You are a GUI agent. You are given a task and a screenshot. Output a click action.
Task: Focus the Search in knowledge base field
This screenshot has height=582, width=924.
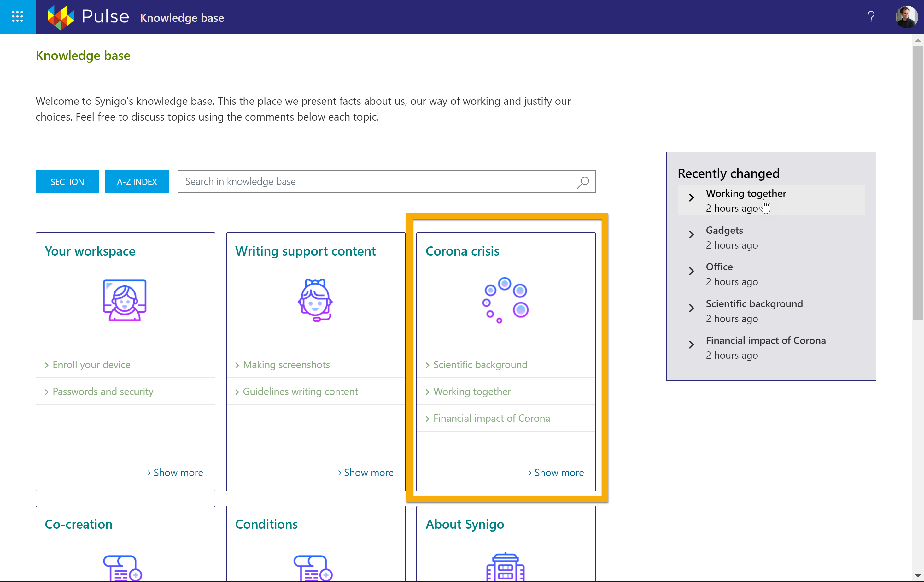pyautogui.click(x=386, y=182)
